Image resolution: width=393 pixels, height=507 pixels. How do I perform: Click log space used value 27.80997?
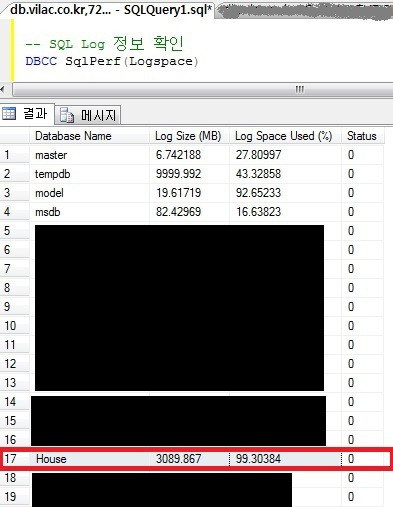(258, 155)
